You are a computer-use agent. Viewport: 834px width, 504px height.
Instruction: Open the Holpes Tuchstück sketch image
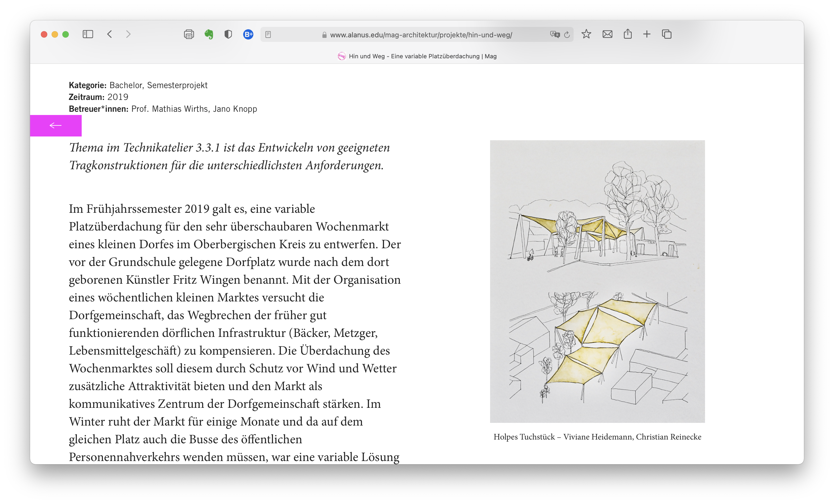pyautogui.click(x=597, y=281)
